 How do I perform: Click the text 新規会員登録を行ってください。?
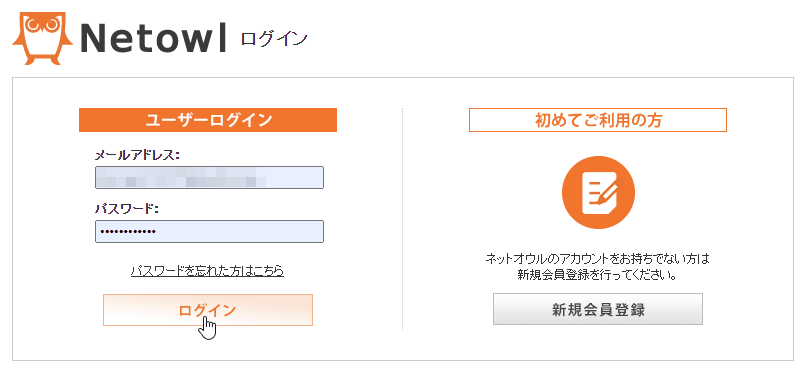pyautogui.click(x=598, y=275)
